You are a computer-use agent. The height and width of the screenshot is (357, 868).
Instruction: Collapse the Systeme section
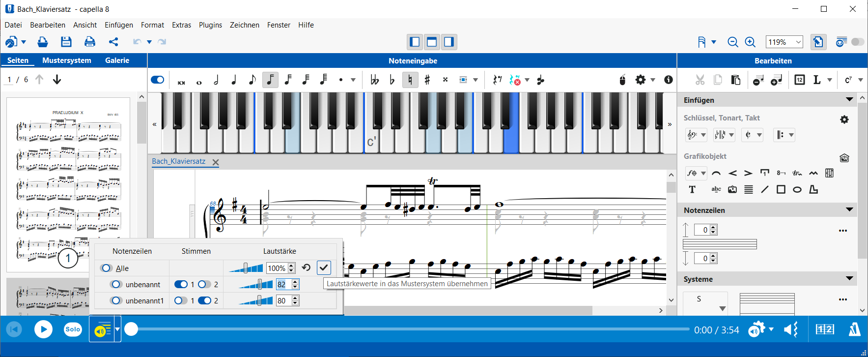[x=849, y=278]
